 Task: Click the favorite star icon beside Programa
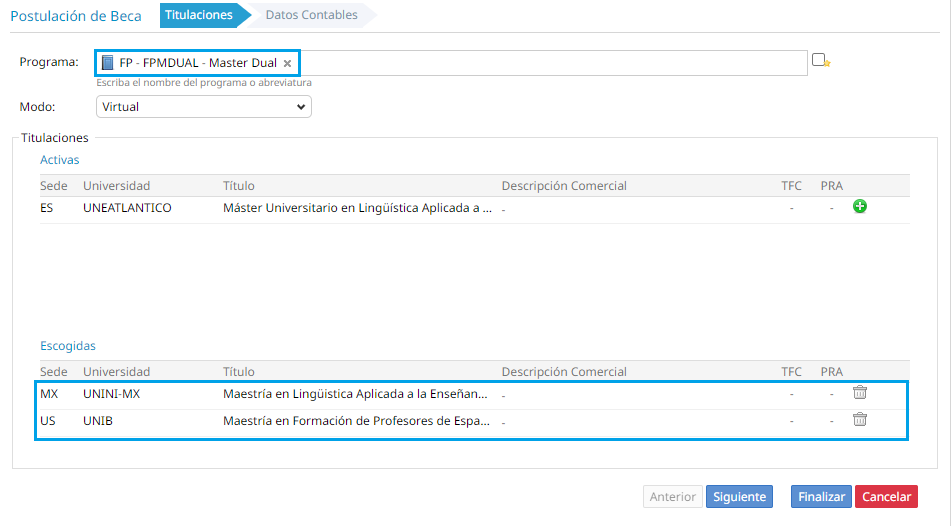coord(821,61)
